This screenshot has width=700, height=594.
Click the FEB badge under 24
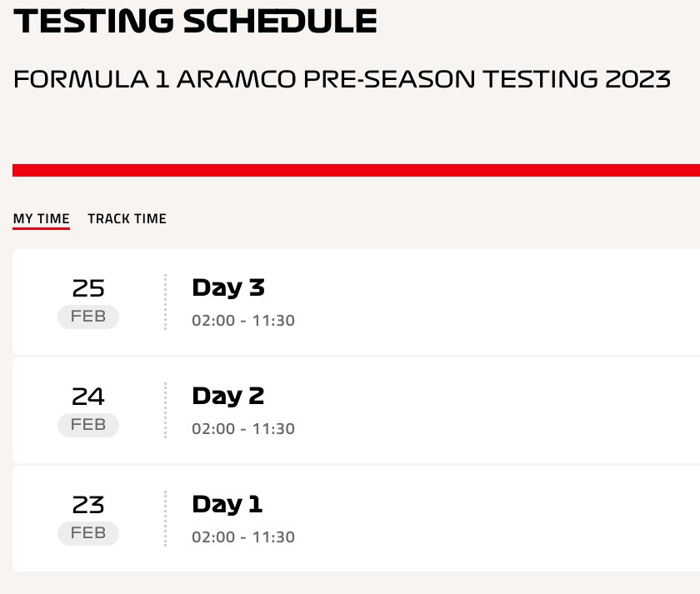88,425
